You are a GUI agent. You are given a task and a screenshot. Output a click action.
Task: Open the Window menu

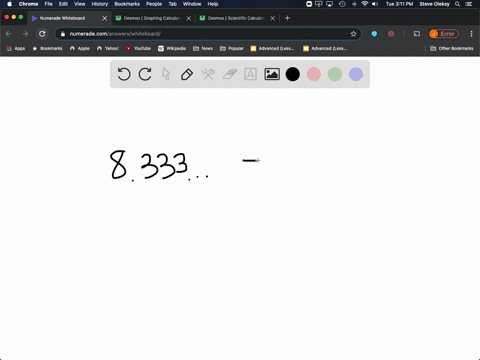[x=192, y=4]
